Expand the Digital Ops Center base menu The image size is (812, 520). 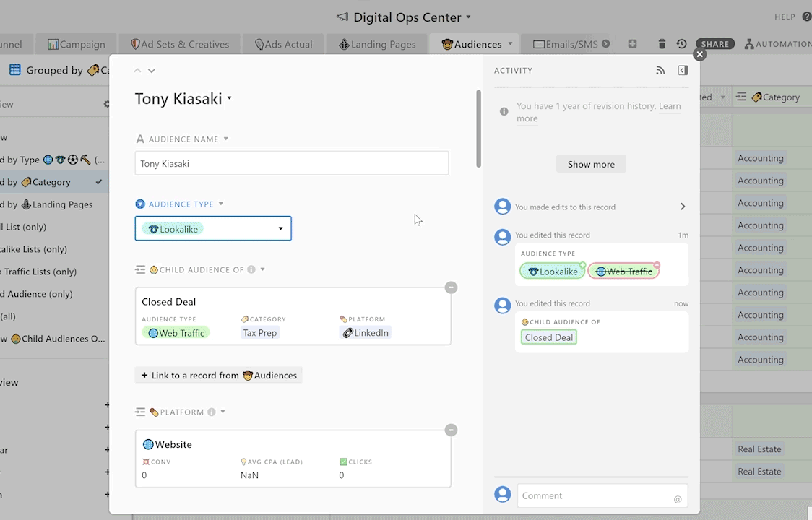(x=468, y=17)
